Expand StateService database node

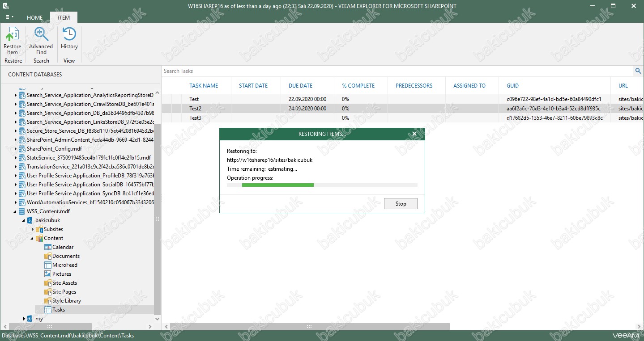(x=16, y=158)
